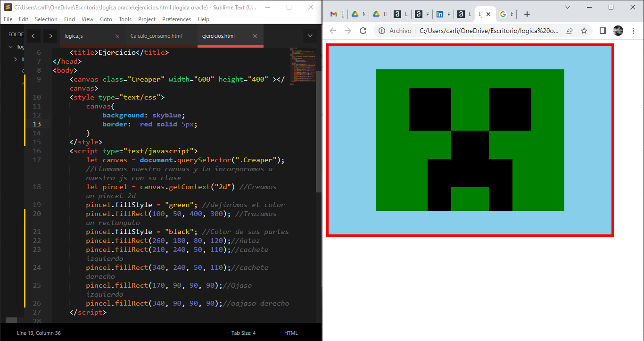This screenshot has width=644, height=341.
Task: Maximize the Sublime Text window
Action: [289, 7]
